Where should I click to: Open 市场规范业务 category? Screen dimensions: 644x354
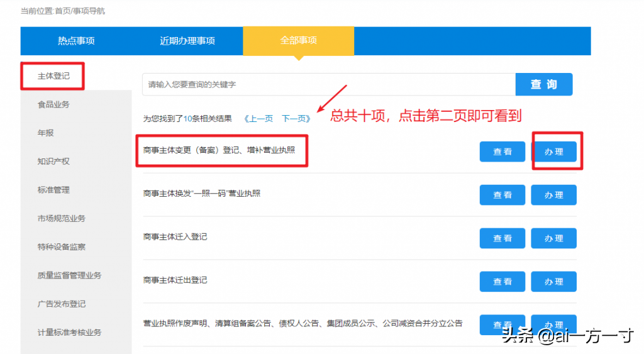(61, 218)
